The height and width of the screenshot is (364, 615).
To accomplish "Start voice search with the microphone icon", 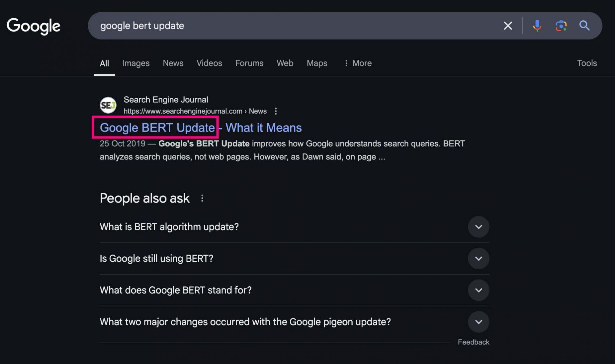I will [537, 26].
